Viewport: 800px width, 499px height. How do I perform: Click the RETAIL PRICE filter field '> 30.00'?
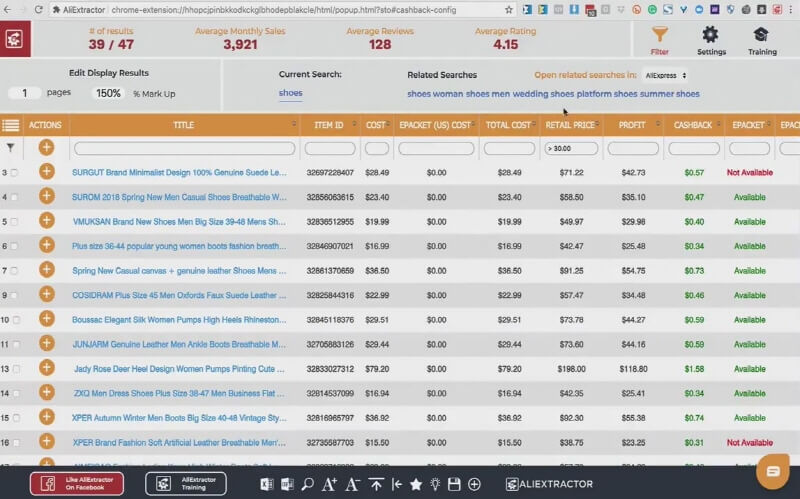[x=571, y=148]
